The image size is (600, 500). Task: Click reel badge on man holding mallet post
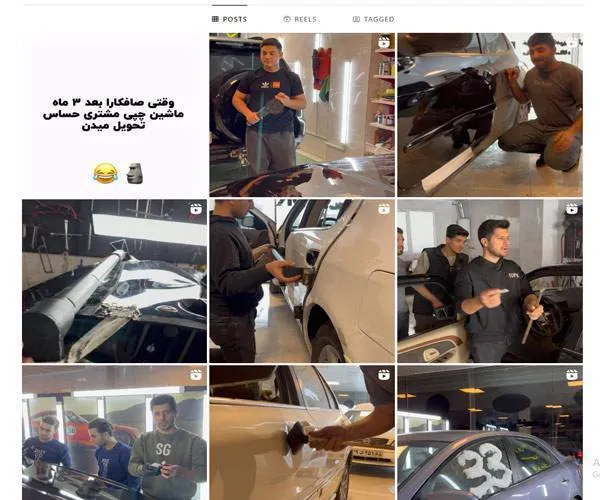click(384, 42)
